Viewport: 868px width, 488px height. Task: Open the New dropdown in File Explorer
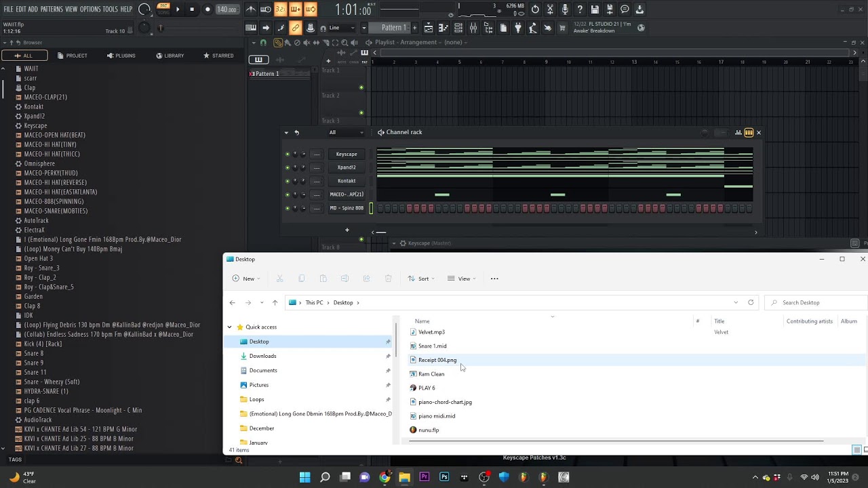(x=246, y=279)
